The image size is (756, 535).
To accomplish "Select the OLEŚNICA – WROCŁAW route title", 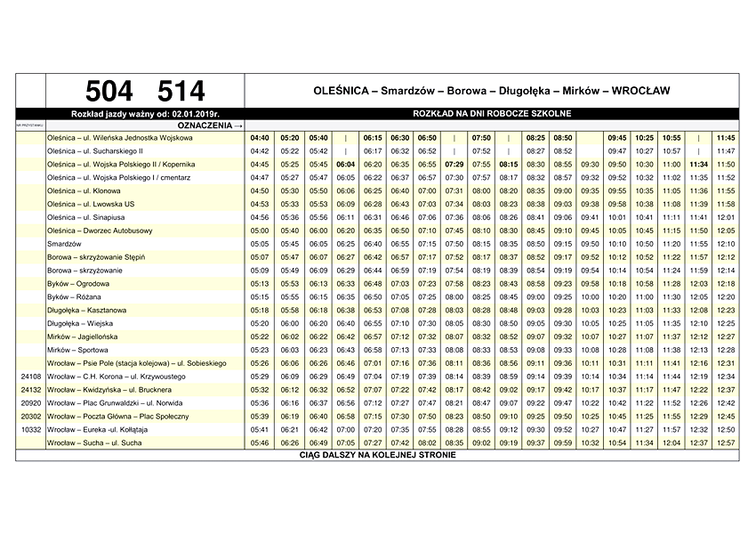I will coord(491,91).
